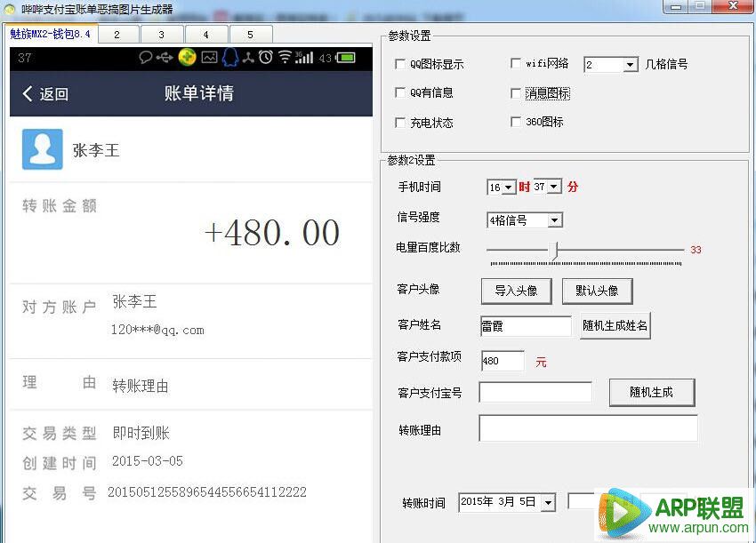The height and width of the screenshot is (543, 756).
Task: Click the USB connection icon in status bar
Action: (165, 58)
